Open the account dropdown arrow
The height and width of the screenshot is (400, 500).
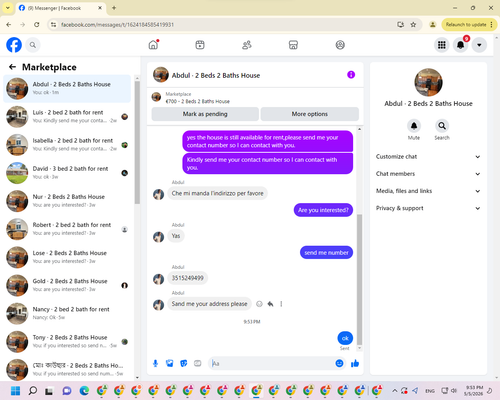pos(479,45)
